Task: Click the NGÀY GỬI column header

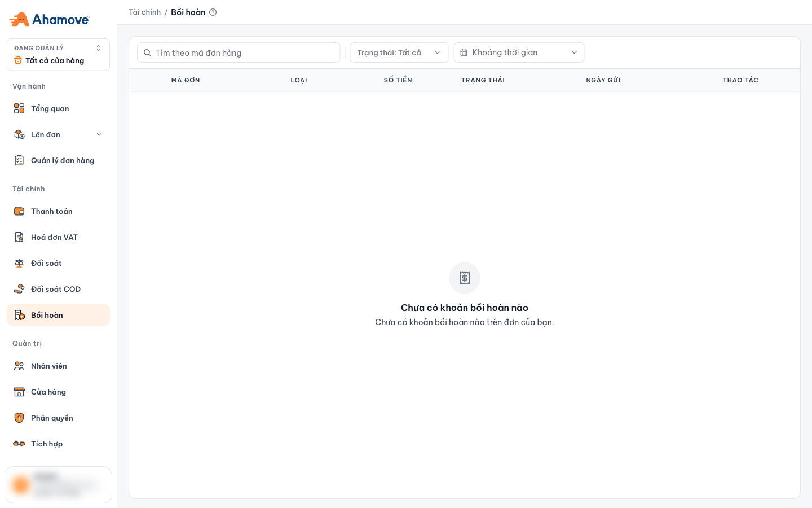Action: tap(603, 80)
